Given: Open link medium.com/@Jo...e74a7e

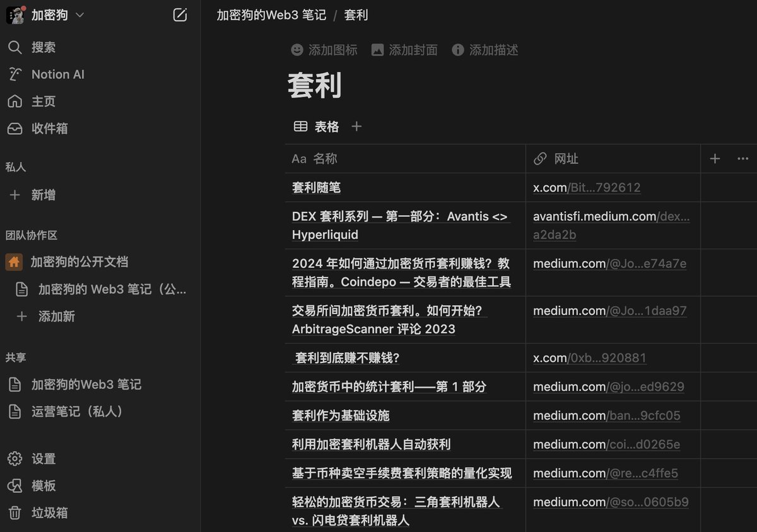Looking at the screenshot, I should point(610,263).
